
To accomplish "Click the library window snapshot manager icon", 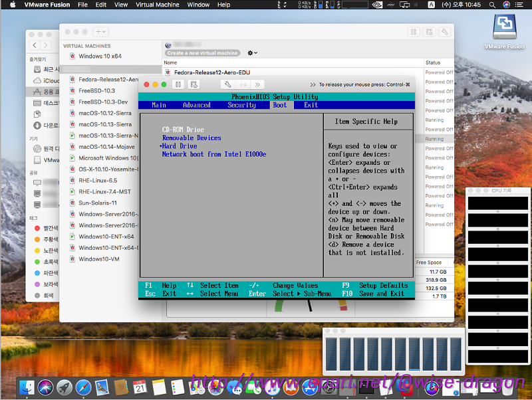I will (429, 32).
